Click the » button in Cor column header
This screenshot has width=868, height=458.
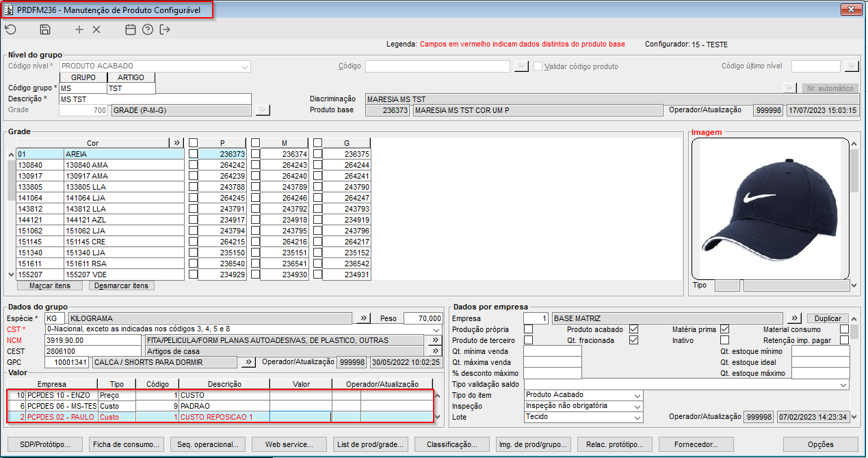(177, 142)
